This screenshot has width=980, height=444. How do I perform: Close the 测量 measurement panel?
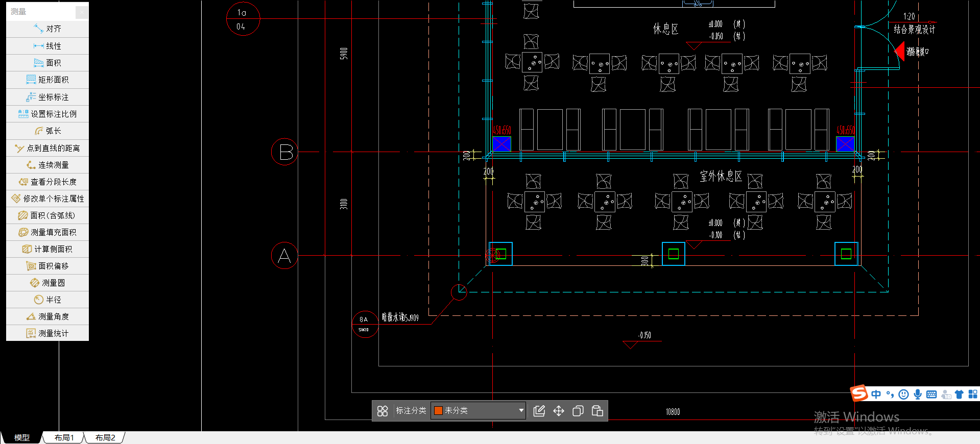point(82,12)
